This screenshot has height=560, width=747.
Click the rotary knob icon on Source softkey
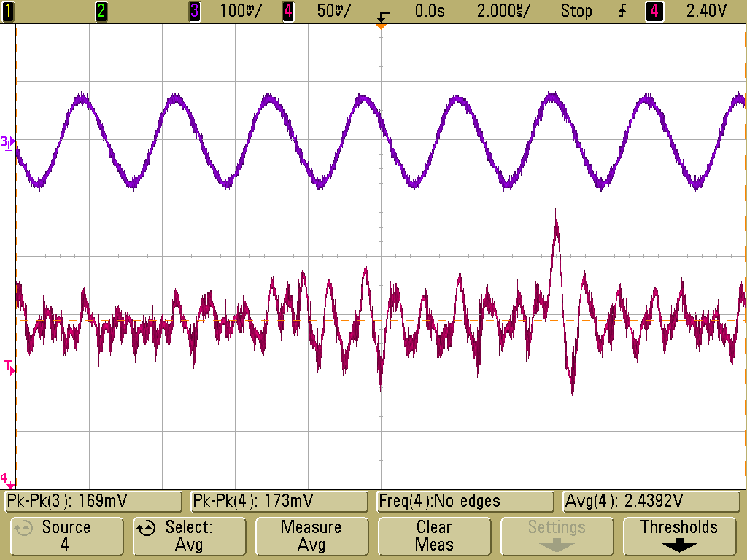[23, 528]
